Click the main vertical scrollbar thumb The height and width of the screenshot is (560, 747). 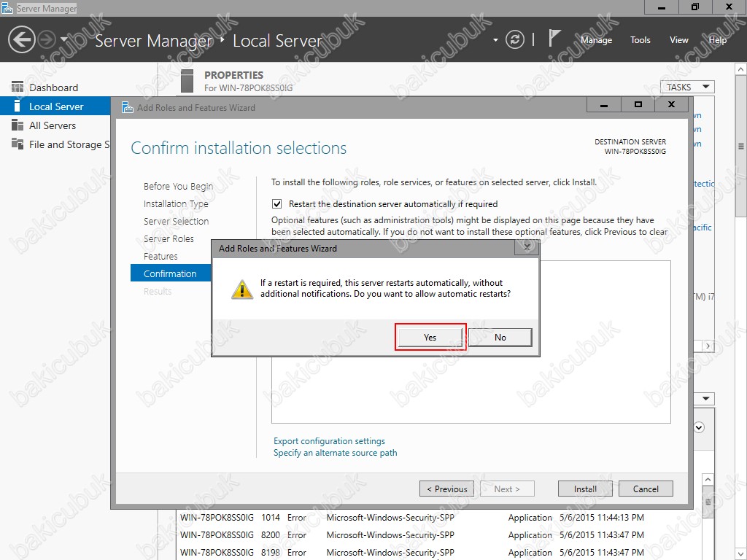click(x=741, y=147)
